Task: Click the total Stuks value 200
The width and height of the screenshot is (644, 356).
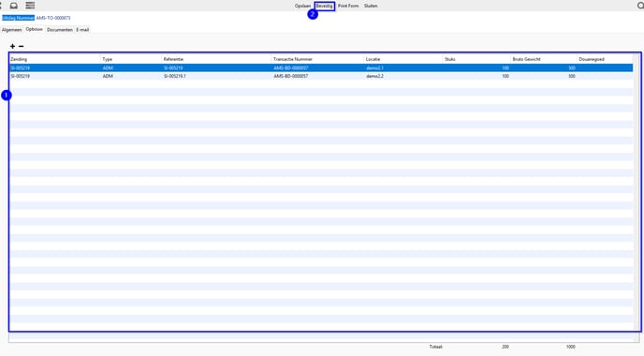Action: (505, 347)
